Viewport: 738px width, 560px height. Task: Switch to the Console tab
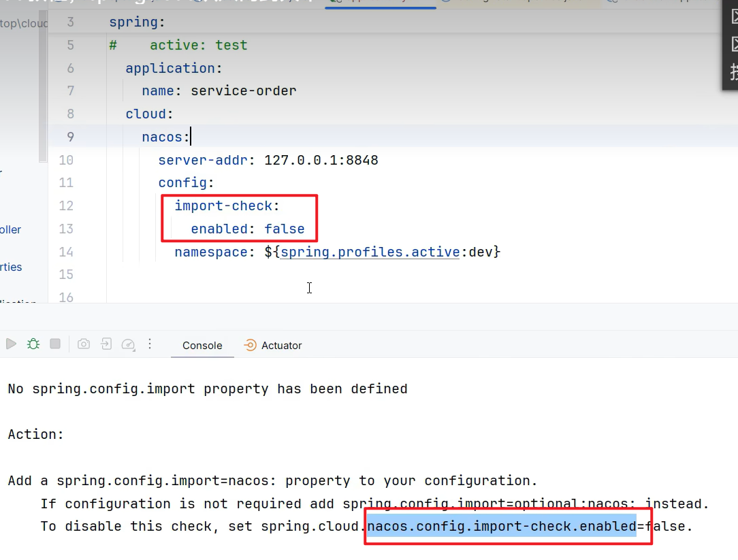coord(202,346)
